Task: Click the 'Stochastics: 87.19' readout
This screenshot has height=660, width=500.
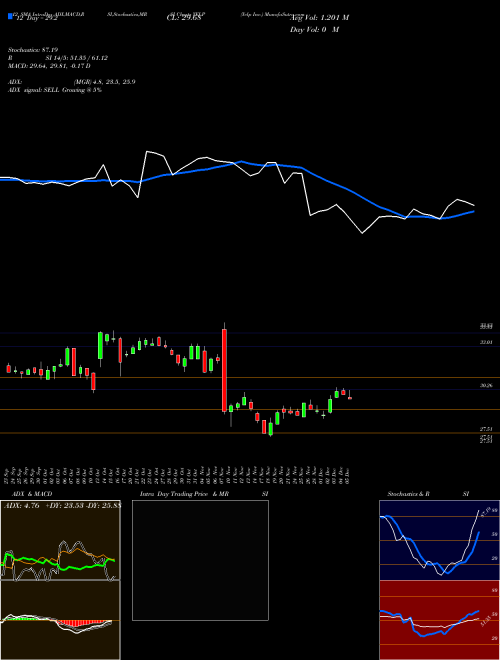Action: click(x=33, y=50)
